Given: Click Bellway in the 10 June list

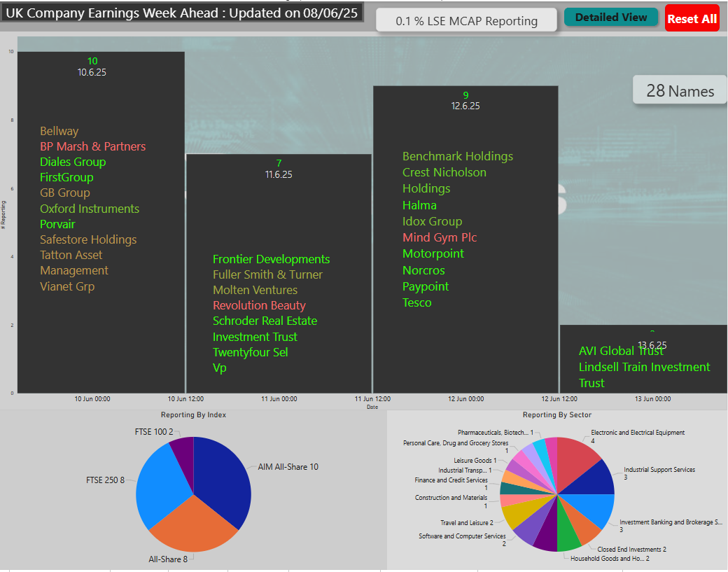Looking at the screenshot, I should pyautogui.click(x=59, y=131).
